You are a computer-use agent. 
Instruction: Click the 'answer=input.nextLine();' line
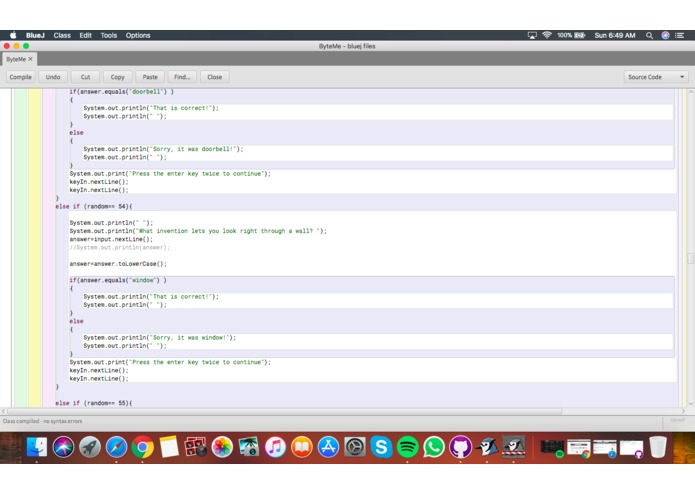click(x=111, y=239)
